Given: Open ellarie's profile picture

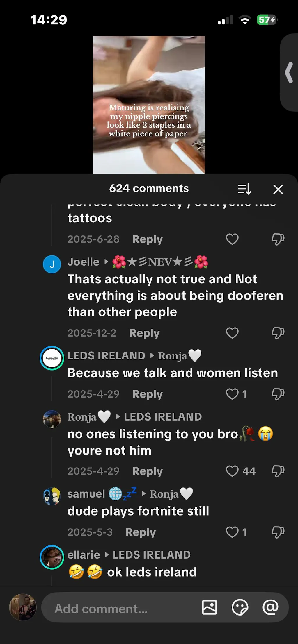Looking at the screenshot, I should (52, 557).
